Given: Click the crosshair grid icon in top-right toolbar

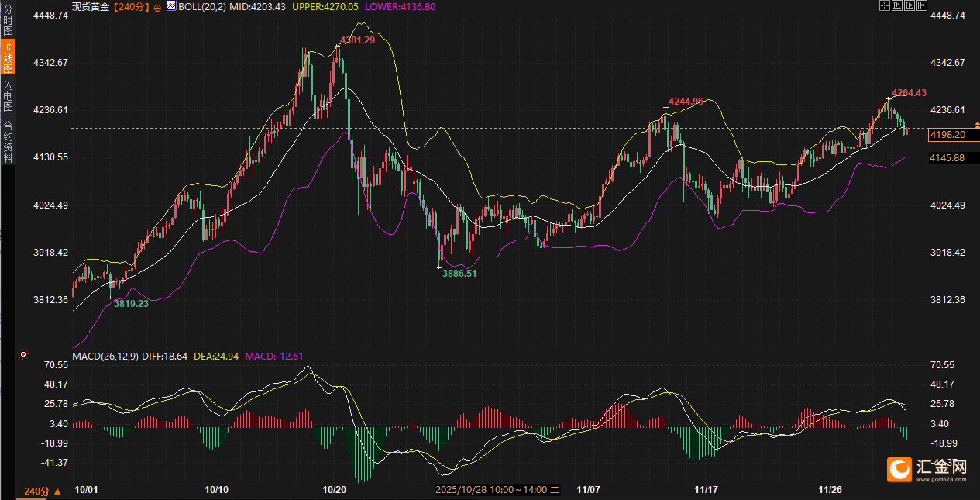Looking at the screenshot, I should tap(884, 5).
